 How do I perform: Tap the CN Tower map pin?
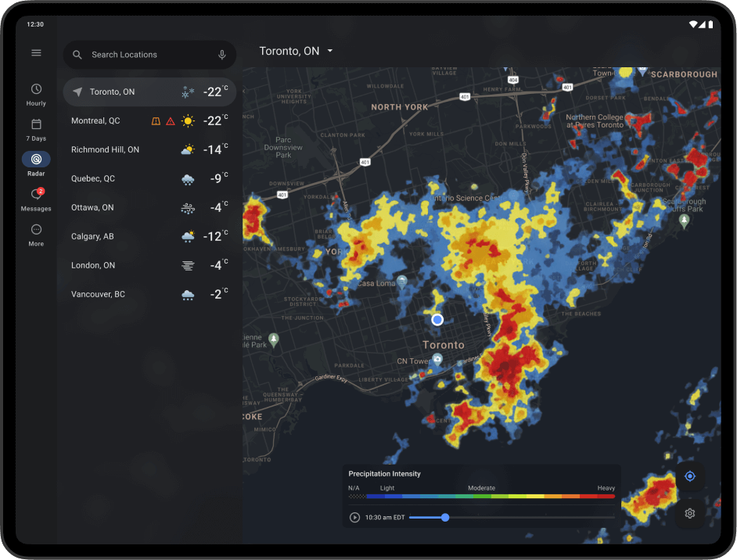[x=437, y=359]
